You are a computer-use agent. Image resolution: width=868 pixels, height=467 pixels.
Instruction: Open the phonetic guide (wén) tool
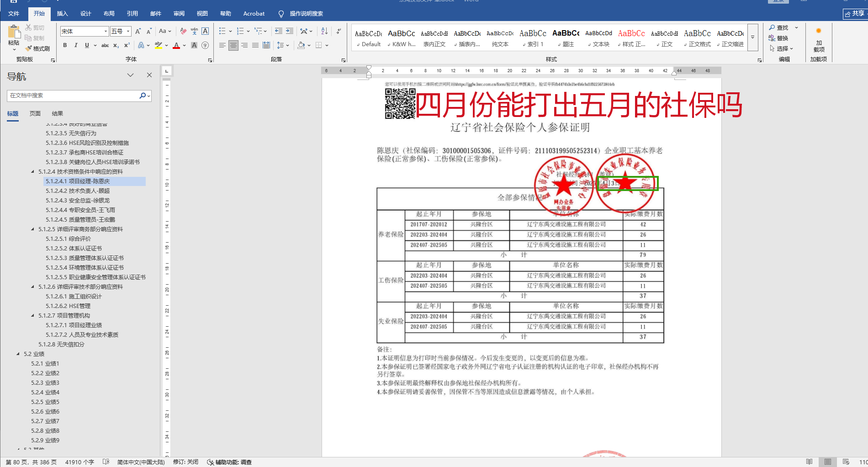pyautogui.click(x=194, y=31)
